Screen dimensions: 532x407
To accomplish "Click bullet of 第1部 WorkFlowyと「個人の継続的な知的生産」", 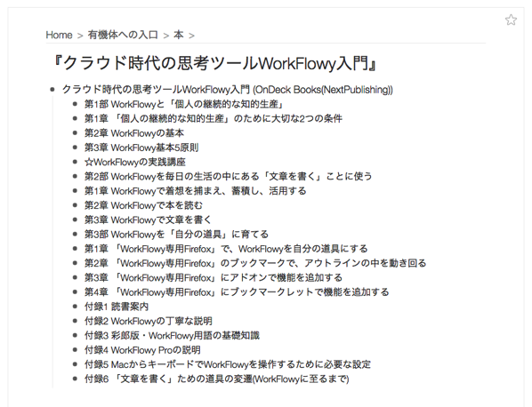I will tap(75, 104).
